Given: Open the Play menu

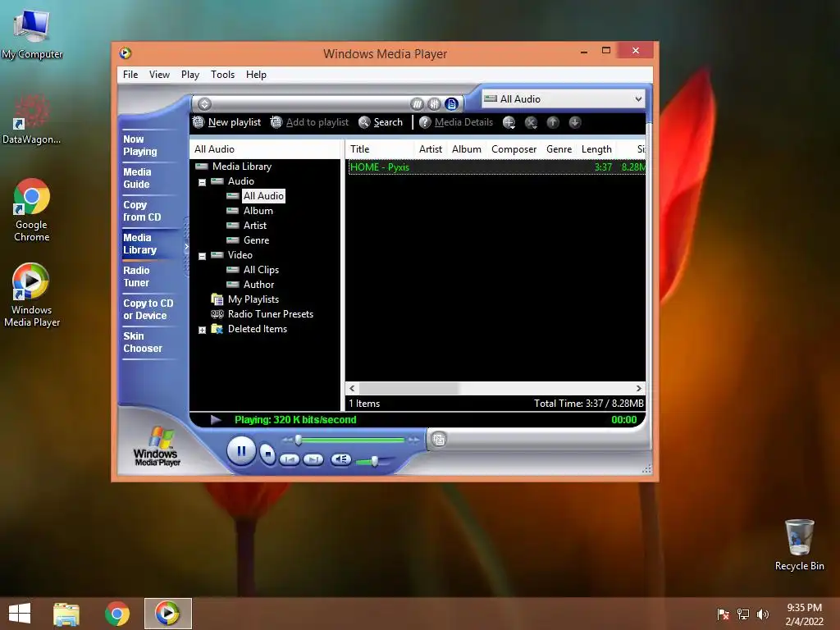Looking at the screenshot, I should click(190, 75).
